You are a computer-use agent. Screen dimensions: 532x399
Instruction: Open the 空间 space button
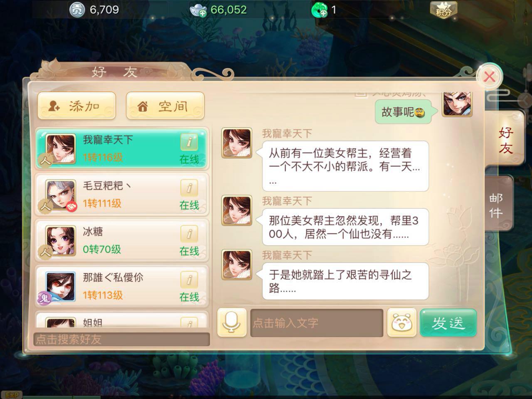pyautogui.click(x=165, y=106)
